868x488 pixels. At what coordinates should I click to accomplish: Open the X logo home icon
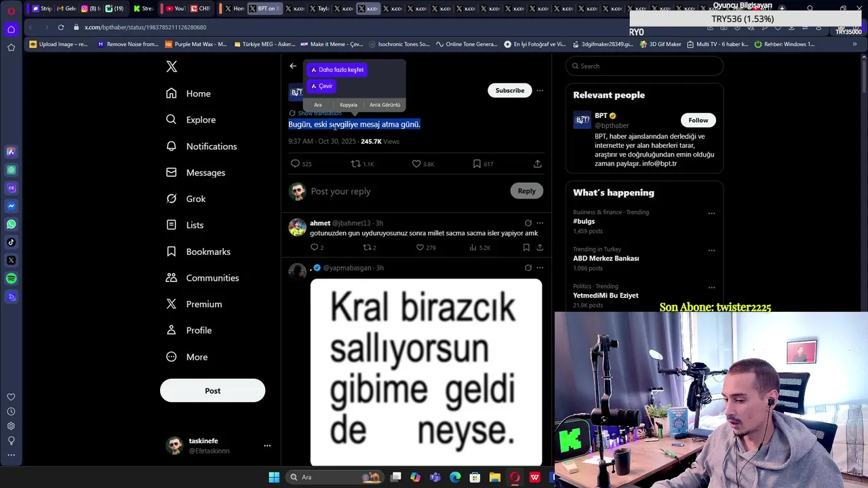pyautogui.click(x=172, y=66)
